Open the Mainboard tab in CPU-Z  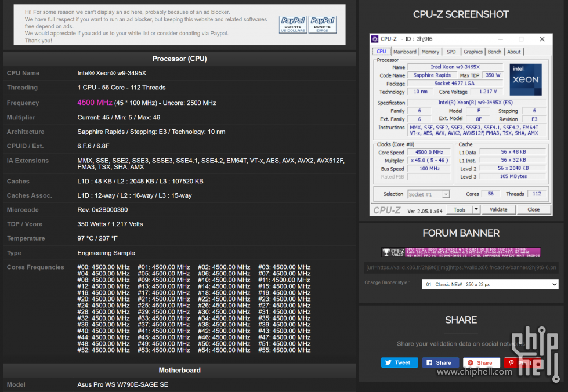(x=404, y=52)
